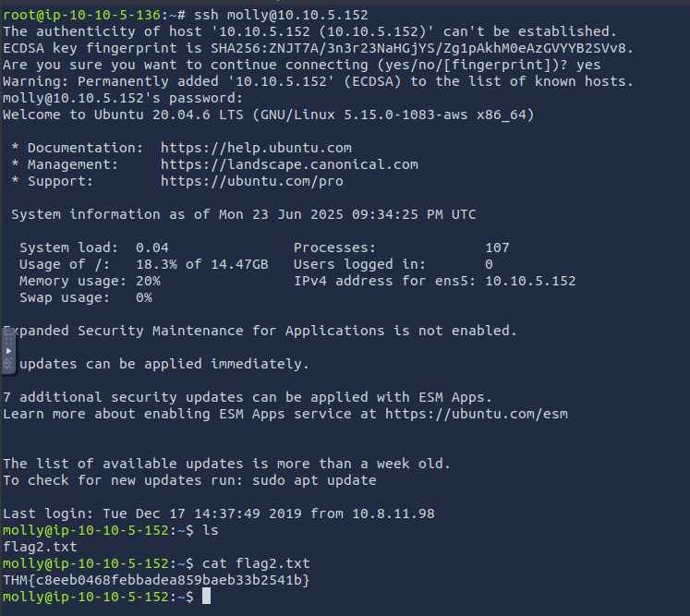Open the https://help.ubuntu.com documentation link

[x=256, y=148]
